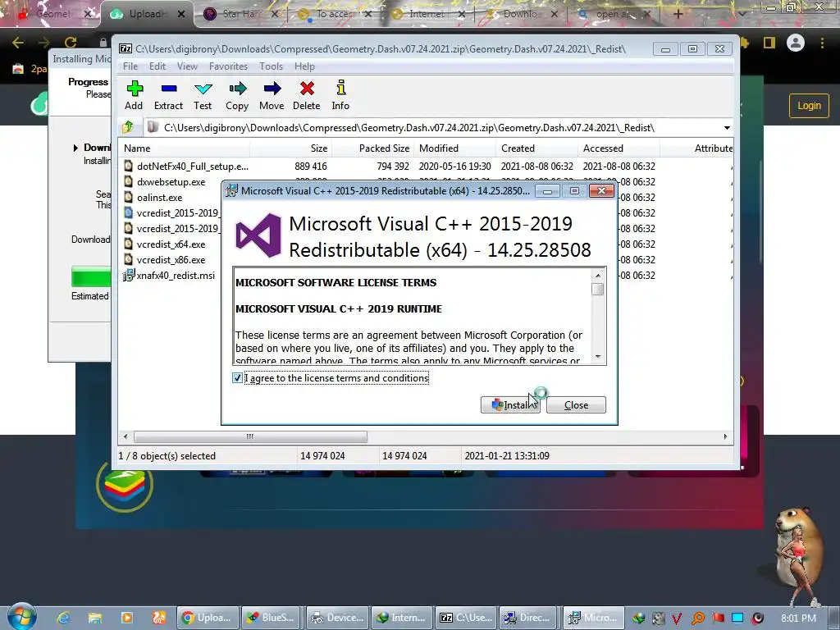Image resolution: width=840 pixels, height=630 pixels.
Task: Click the license text scrollbar down arrow
Action: point(598,357)
